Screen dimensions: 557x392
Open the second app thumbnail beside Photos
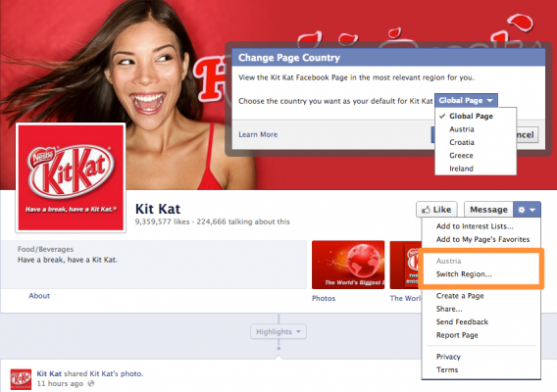pyautogui.click(x=406, y=265)
